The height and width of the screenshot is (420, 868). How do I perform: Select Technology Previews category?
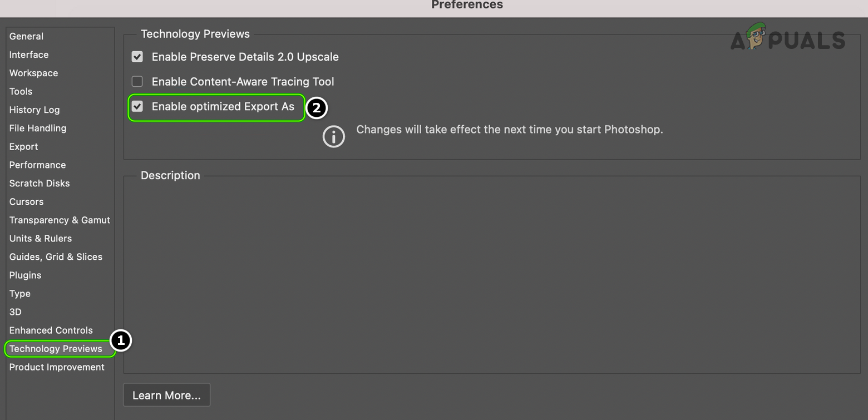56,349
